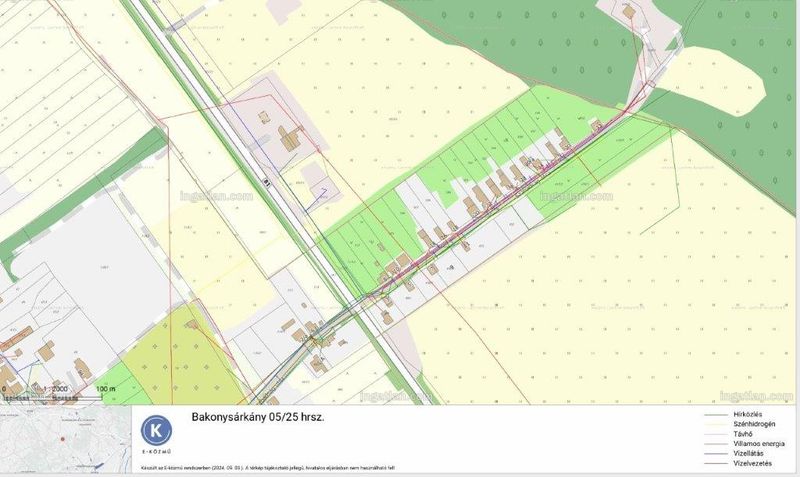Click the disclaimer text under the title
Viewport: 800px width, 477px height.
[x=267, y=467]
